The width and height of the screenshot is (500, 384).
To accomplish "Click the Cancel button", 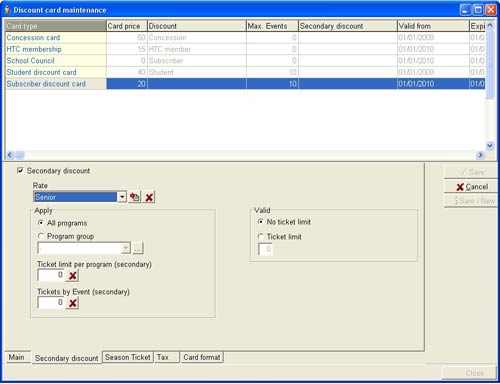I will [x=471, y=187].
